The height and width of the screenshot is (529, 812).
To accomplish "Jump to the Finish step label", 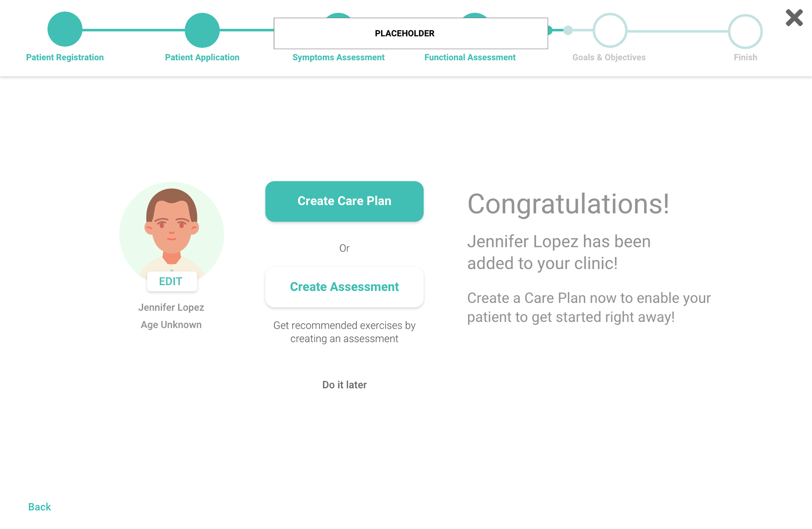I will (745, 57).
